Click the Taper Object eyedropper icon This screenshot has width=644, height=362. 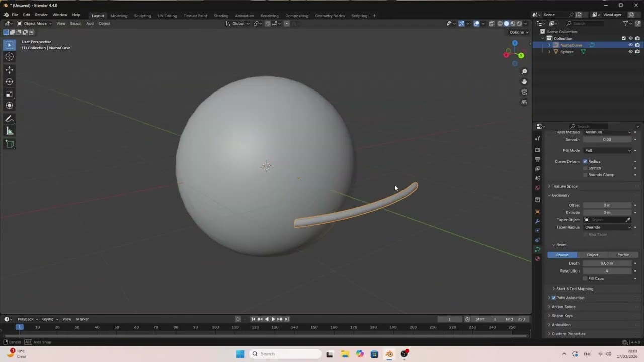pos(628,220)
